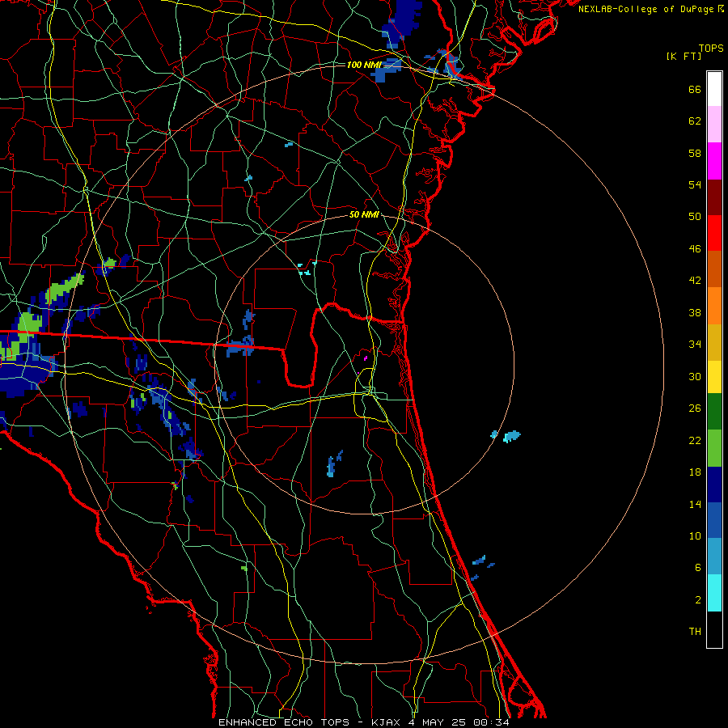Select the "54" legend value
The width and height of the screenshot is (728, 728).
click(x=695, y=184)
